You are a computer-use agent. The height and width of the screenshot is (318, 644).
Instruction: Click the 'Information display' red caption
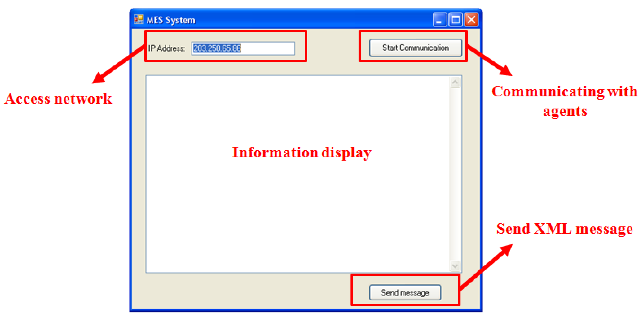click(x=302, y=152)
